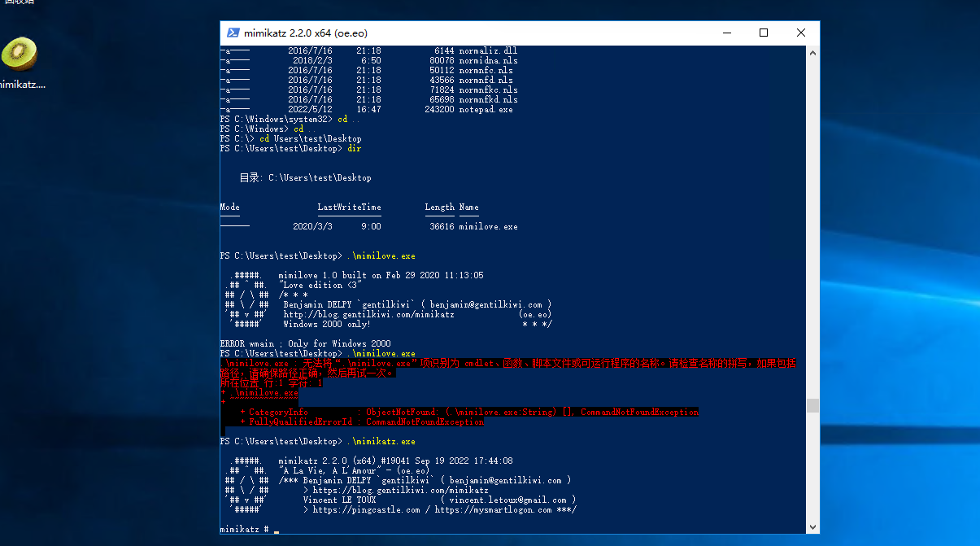Viewport: 980px width, 546px height.
Task: Click the URL "https://blog.gentilkiwi.com/mimikatz"
Action: coord(400,490)
